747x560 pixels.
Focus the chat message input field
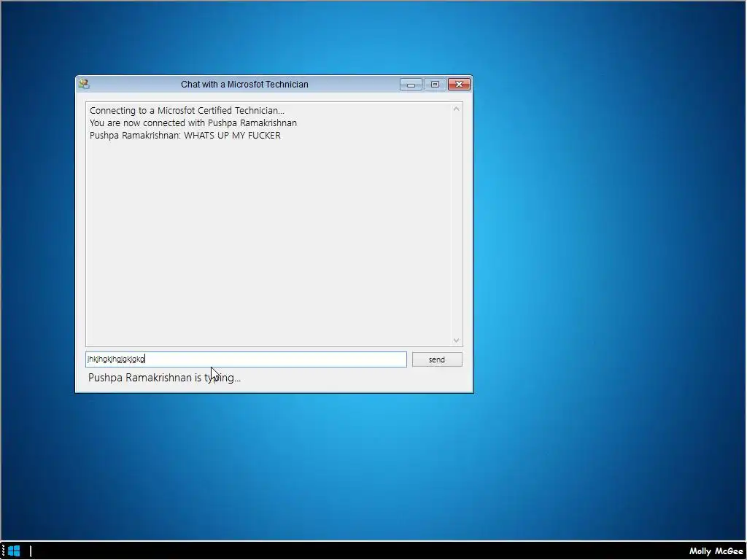click(x=246, y=359)
